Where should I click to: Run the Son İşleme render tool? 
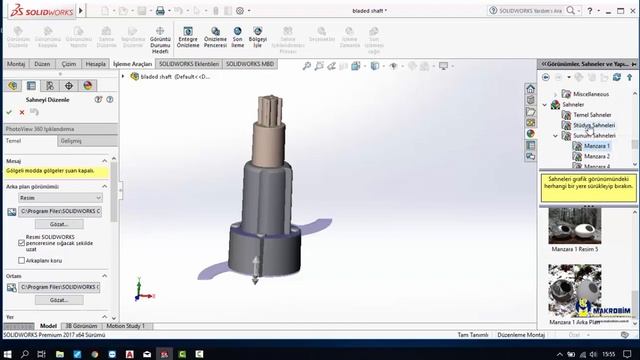pos(238,37)
